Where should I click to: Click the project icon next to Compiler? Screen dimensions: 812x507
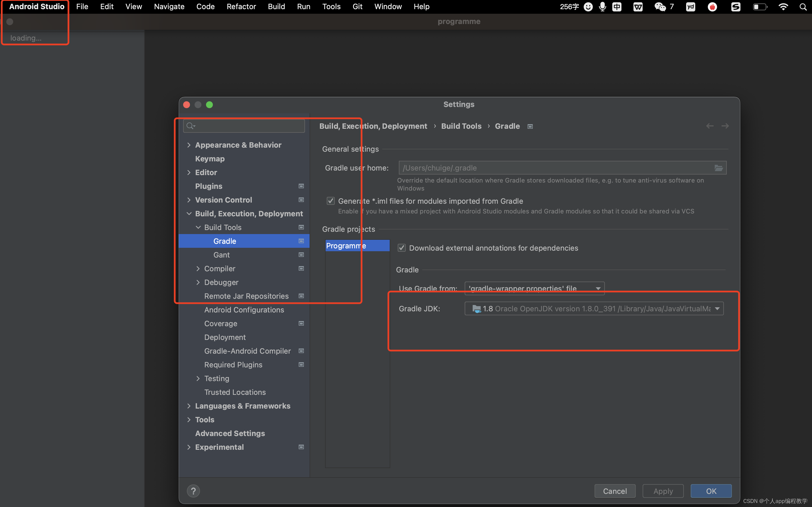point(301,269)
